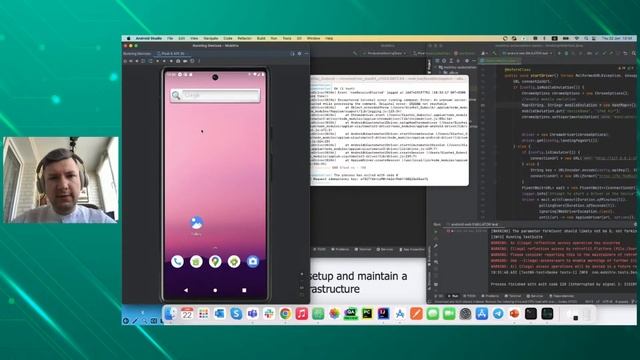Tap the Android Home navigation circle
Image resolution: width=640 pixels, height=360 pixels.
(215, 290)
